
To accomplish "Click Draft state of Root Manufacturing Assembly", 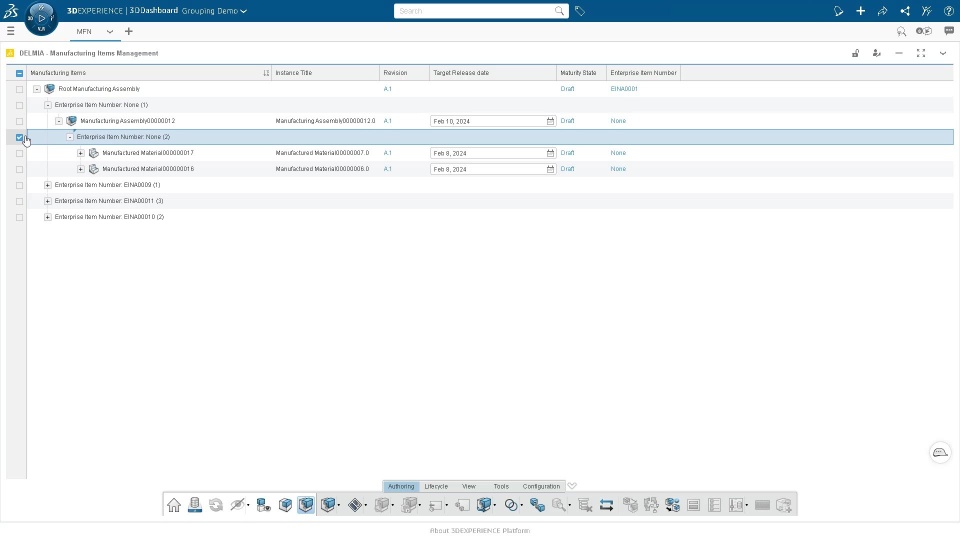I will point(568,89).
